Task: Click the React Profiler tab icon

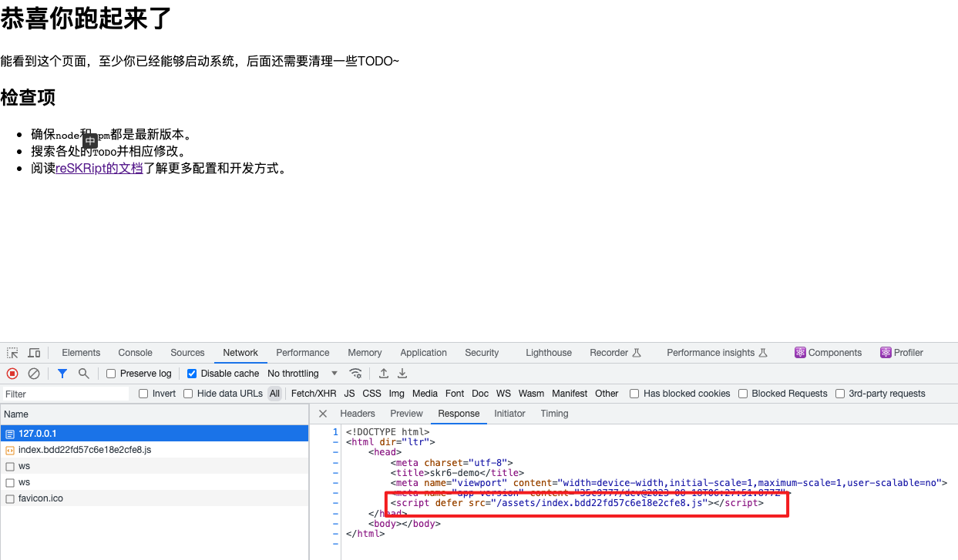Action: tap(886, 353)
